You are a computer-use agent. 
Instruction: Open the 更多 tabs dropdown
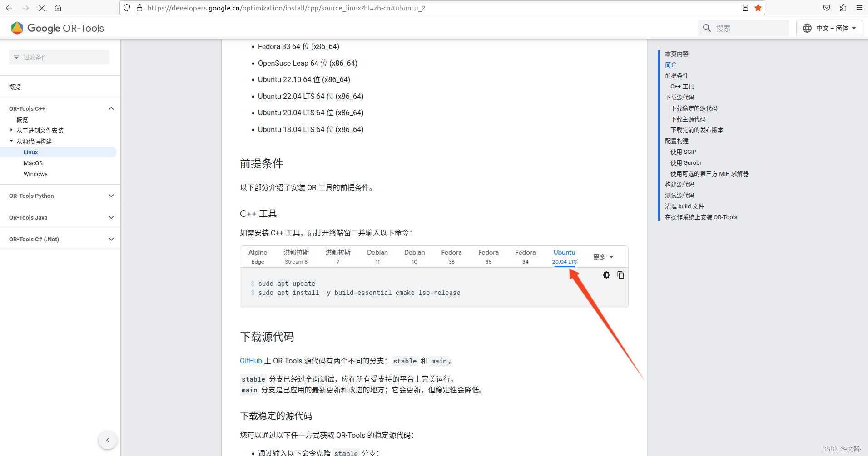[603, 257]
